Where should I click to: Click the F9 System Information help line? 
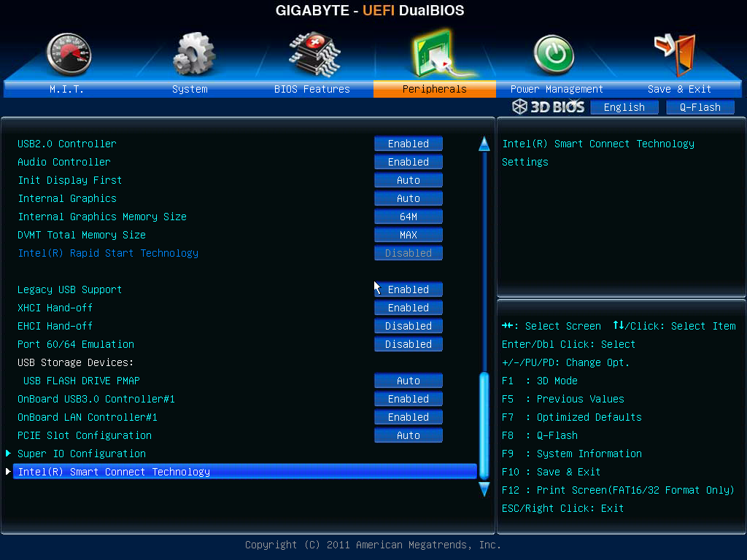[x=572, y=454]
